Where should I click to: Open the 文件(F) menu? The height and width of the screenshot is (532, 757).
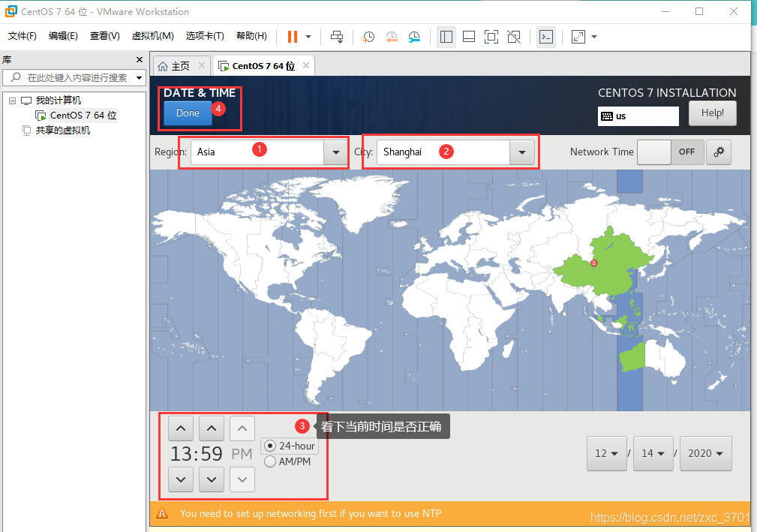(x=23, y=36)
